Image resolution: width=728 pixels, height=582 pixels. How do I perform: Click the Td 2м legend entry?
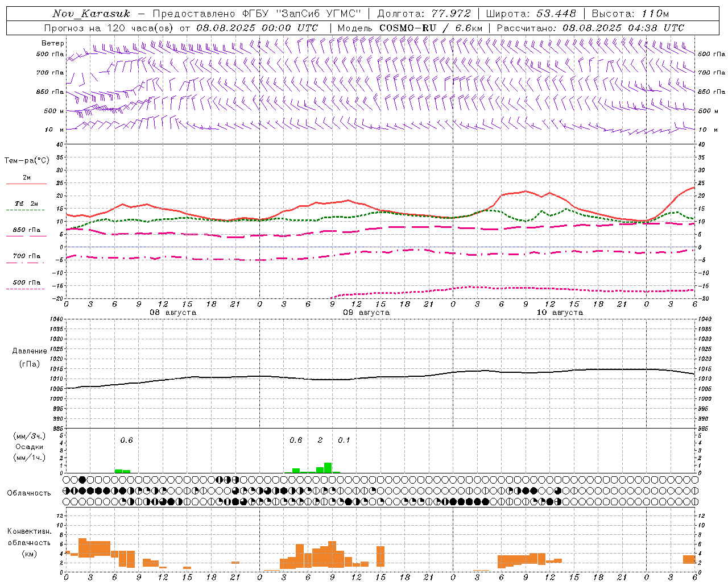tap(27, 203)
